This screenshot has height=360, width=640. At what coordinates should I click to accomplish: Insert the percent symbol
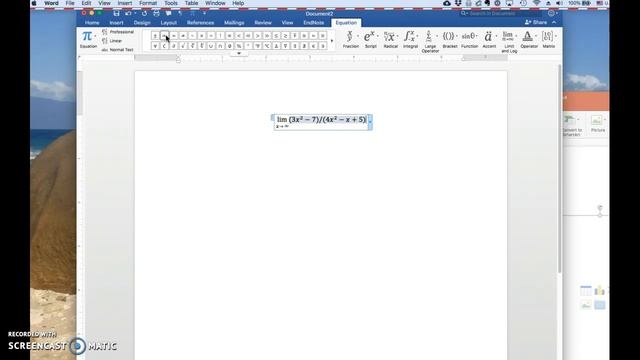(x=239, y=46)
